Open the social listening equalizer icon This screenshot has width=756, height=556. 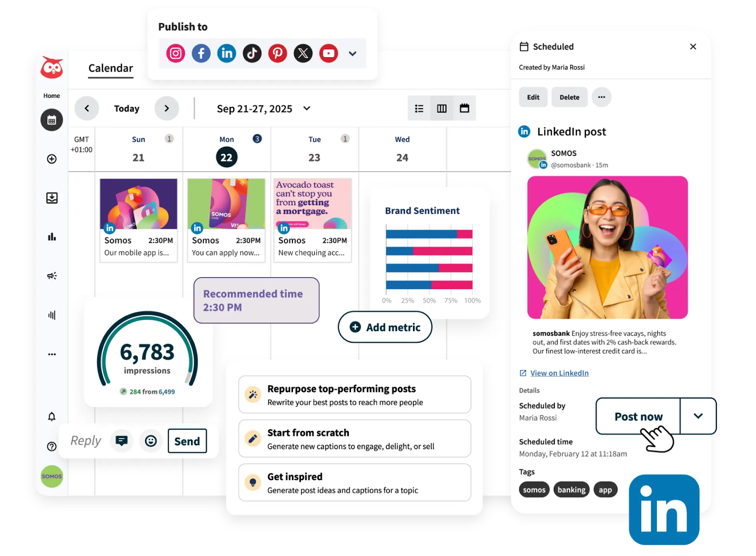click(51, 314)
